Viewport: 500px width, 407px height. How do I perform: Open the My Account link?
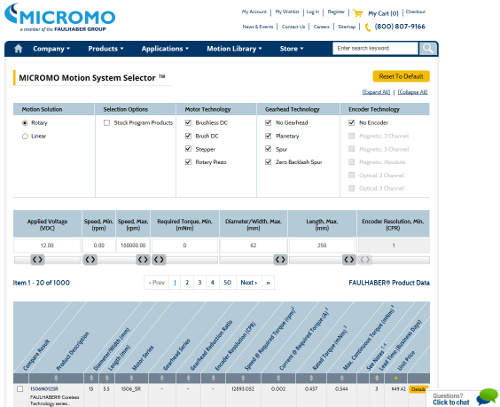pos(254,12)
